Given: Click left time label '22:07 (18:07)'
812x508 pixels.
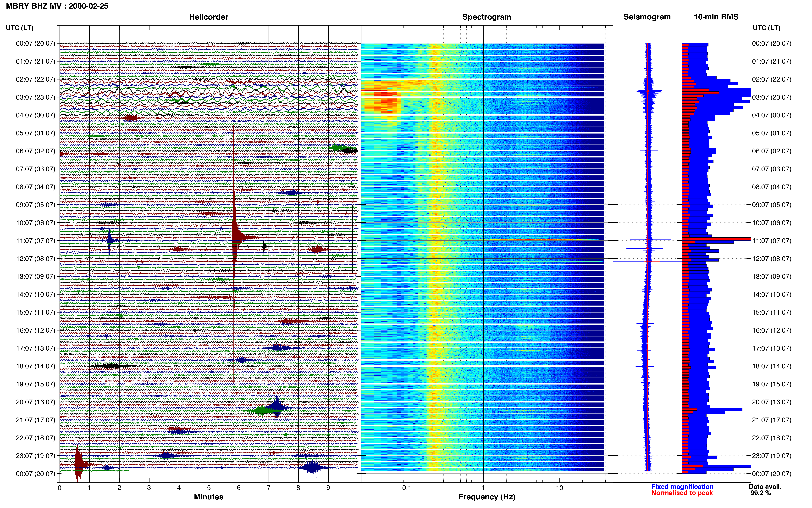Looking at the screenshot, I should click(x=36, y=438).
